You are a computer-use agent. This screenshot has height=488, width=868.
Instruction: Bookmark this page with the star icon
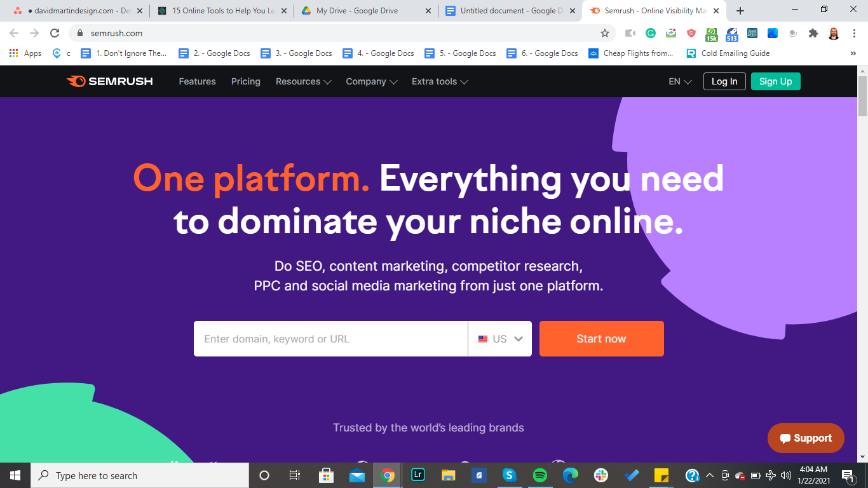[x=605, y=33]
